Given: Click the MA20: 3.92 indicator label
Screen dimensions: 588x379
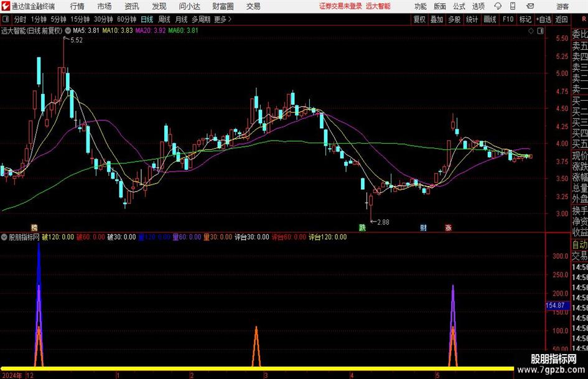Looking at the screenshot, I should (151, 30).
